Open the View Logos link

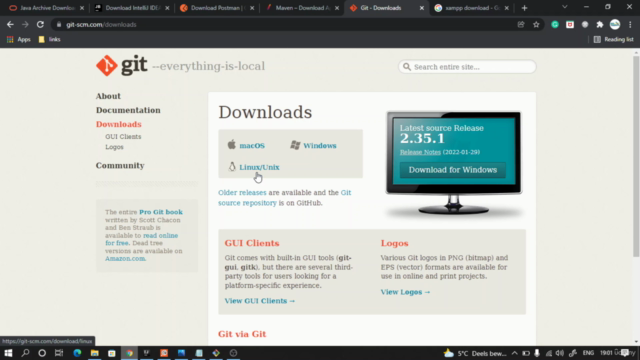[405, 292]
